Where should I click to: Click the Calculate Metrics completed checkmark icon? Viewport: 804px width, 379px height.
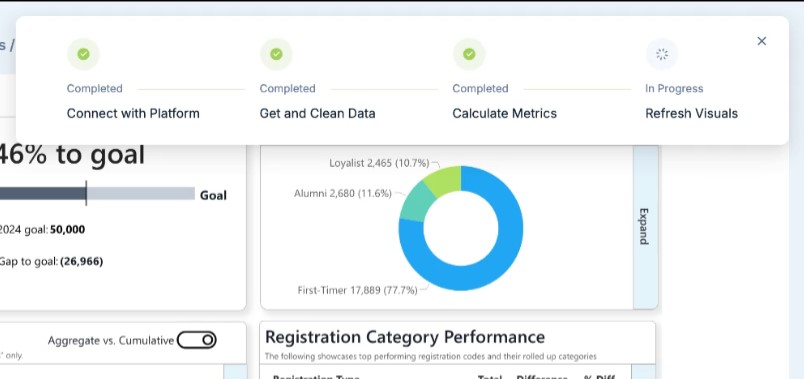[x=469, y=54]
